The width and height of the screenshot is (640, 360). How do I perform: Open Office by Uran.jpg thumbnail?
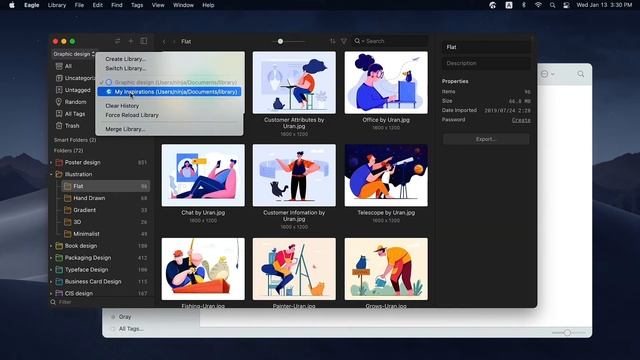click(386, 82)
